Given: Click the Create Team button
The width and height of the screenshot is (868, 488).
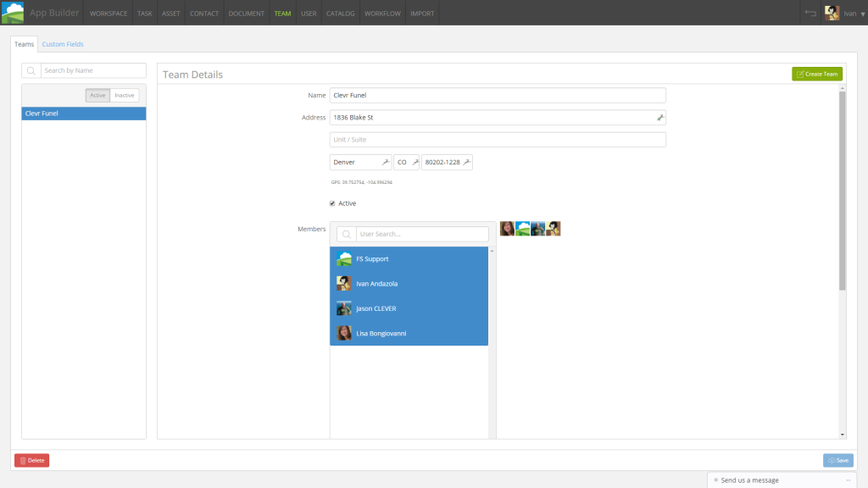Looking at the screenshot, I should pos(816,74).
